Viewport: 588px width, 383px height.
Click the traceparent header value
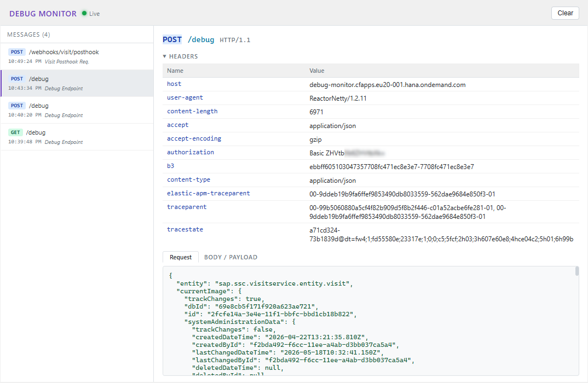pos(408,212)
